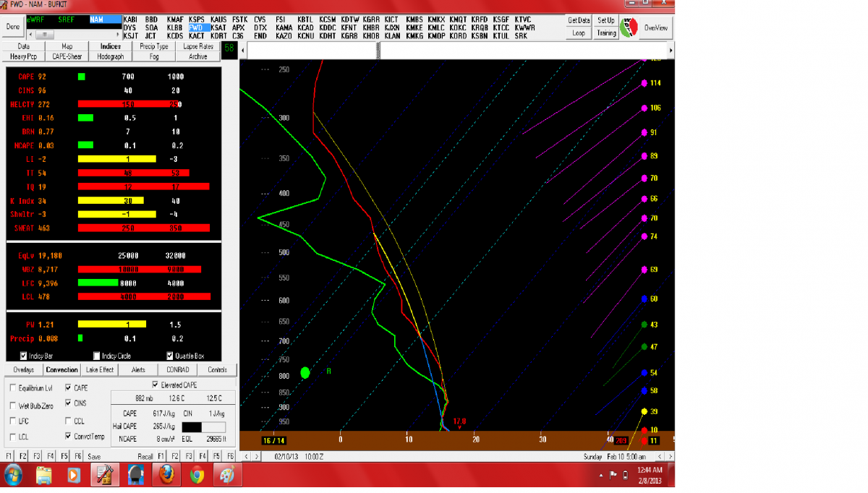Click the BUFKIT hammer taskbar icon
This screenshot has width=868, height=493.
coord(105,476)
